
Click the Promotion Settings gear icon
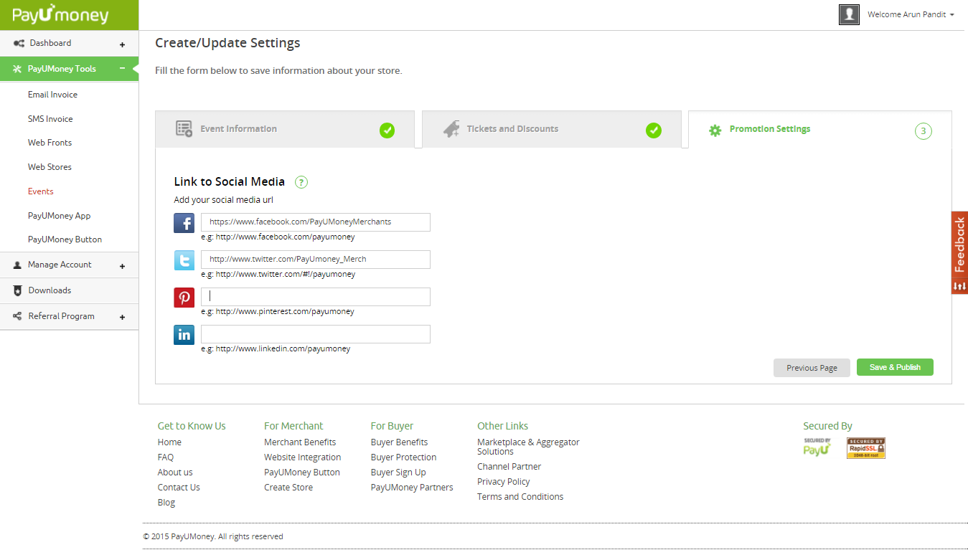[715, 130]
